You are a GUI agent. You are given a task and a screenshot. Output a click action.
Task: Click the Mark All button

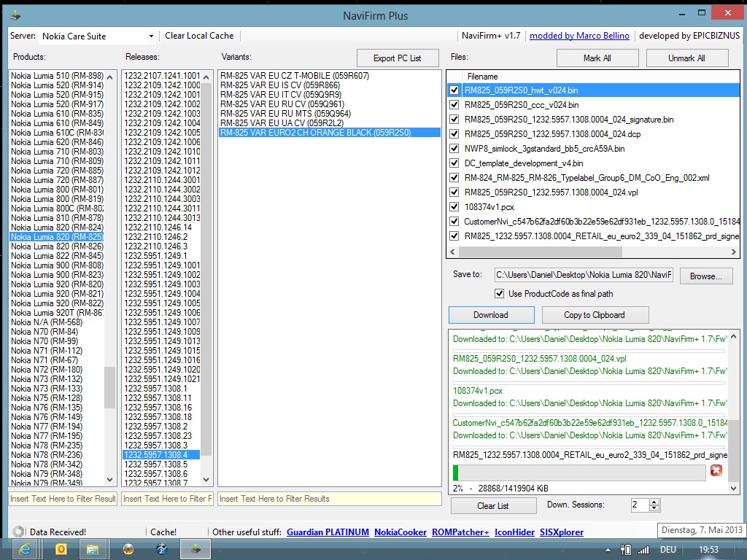(x=597, y=58)
